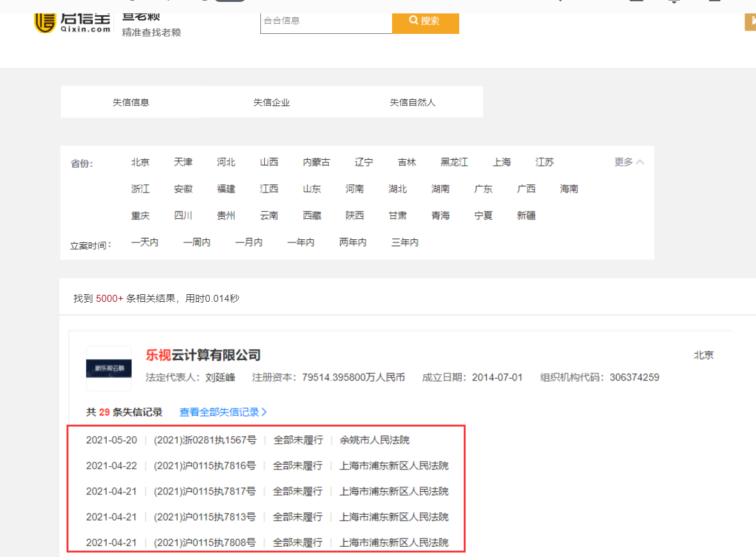Filter by province 江西
756x557 pixels.
pyautogui.click(x=269, y=189)
